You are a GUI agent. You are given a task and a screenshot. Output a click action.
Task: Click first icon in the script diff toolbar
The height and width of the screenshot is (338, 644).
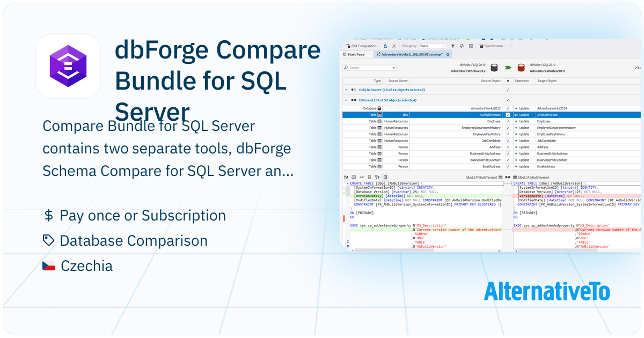click(x=346, y=177)
